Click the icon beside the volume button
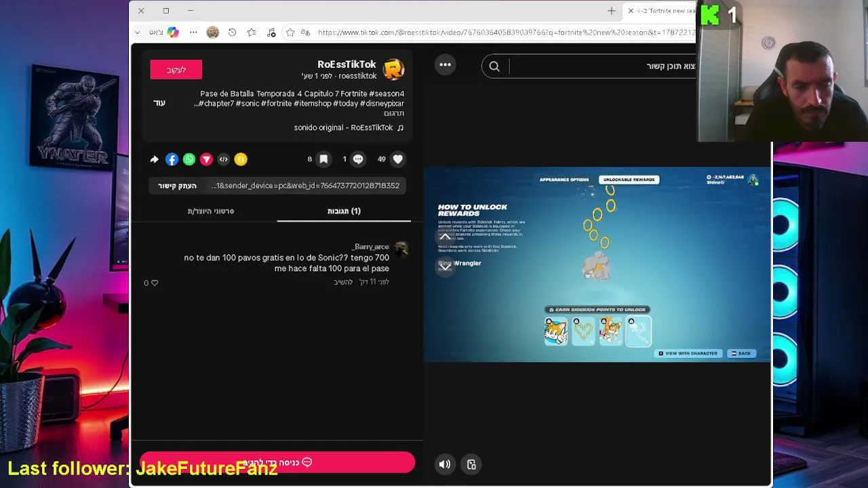 point(471,464)
